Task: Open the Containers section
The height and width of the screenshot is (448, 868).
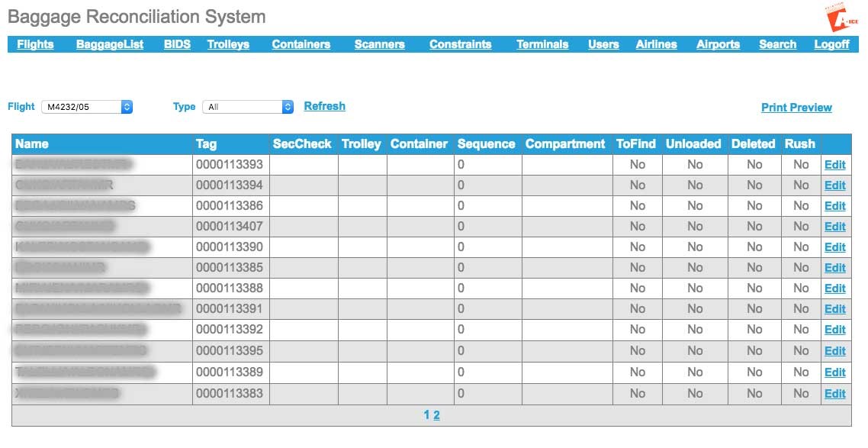Action: click(x=301, y=44)
